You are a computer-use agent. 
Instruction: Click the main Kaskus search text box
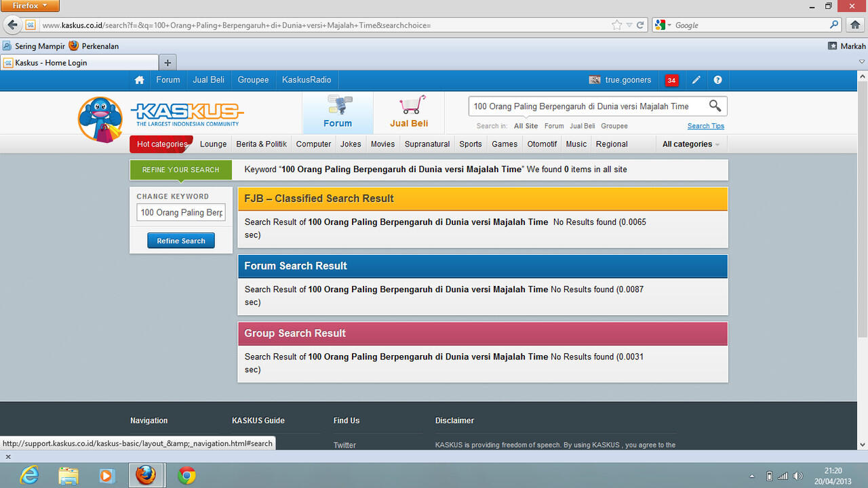click(x=587, y=106)
